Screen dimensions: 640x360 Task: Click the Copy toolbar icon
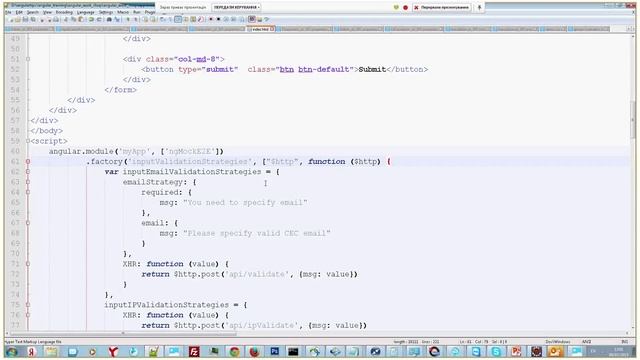tap(73, 19)
